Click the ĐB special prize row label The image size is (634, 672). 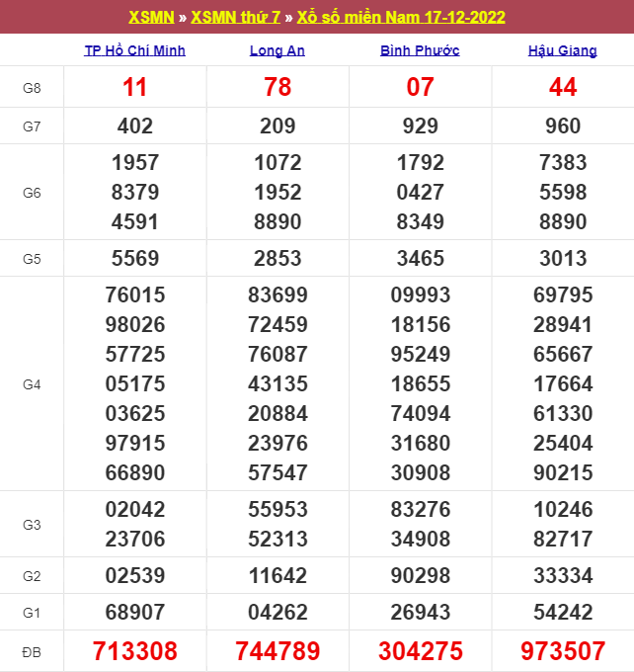32,651
